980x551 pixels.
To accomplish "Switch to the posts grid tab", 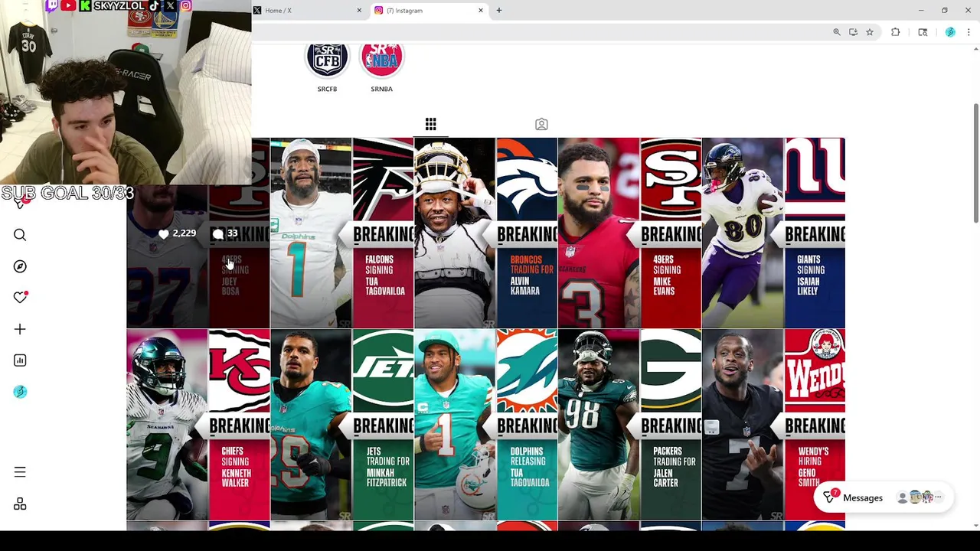I will coord(430,124).
